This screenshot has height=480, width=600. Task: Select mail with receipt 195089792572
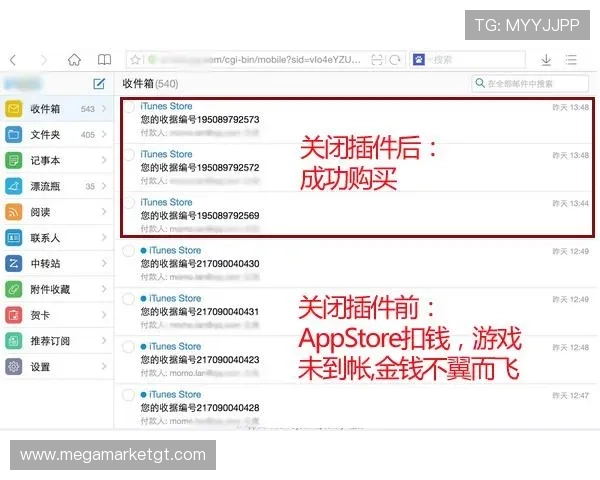coord(129,155)
